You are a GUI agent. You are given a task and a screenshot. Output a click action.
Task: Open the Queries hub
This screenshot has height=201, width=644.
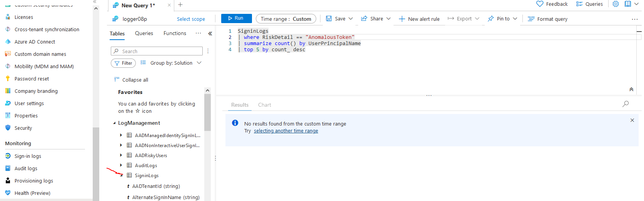[x=589, y=4]
